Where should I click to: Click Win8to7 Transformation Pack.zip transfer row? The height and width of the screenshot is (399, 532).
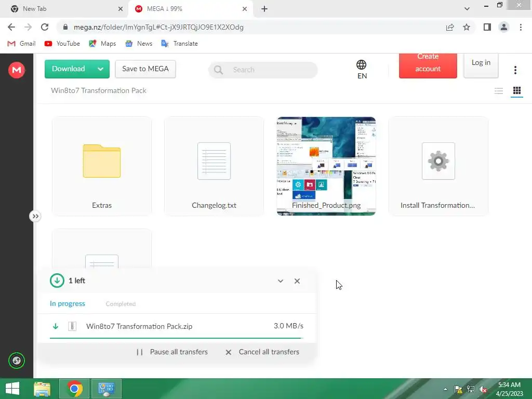click(177, 326)
